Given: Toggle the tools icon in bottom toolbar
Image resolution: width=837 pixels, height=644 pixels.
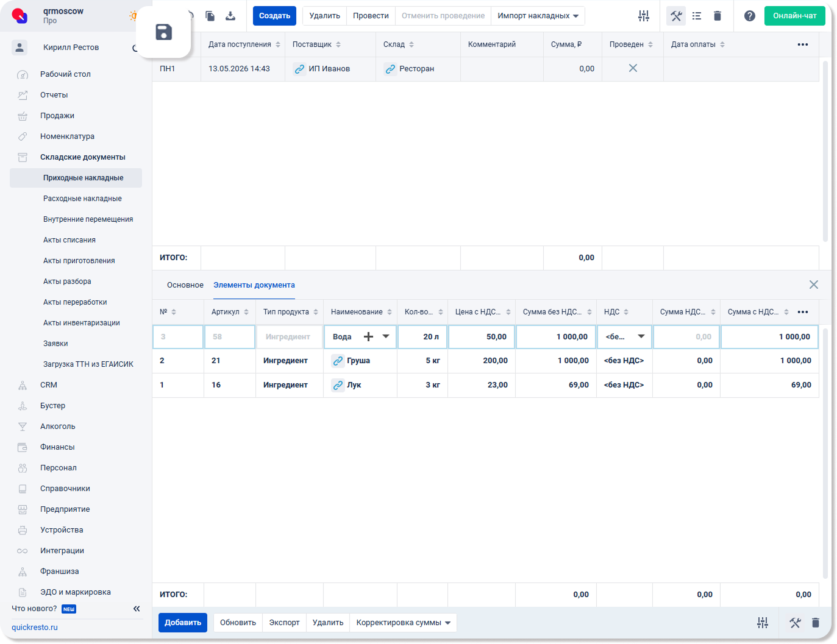Looking at the screenshot, I should coord(795,623).
